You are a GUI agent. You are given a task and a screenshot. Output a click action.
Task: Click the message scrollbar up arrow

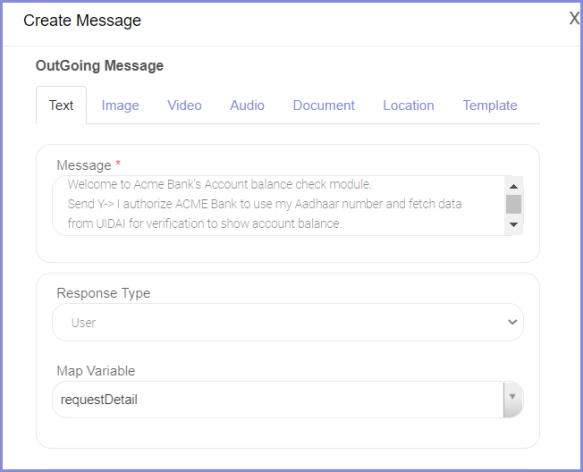click(x=513, y=186)
